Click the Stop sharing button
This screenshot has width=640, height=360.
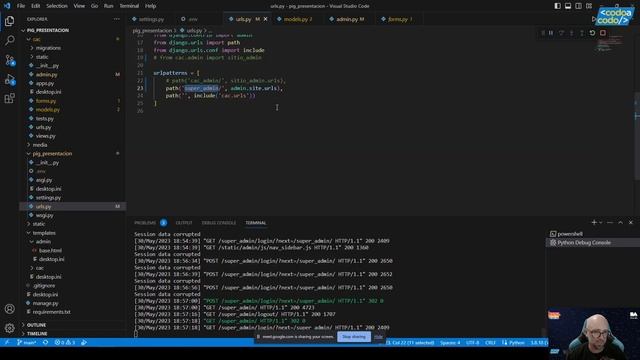[x=354, y=337]
